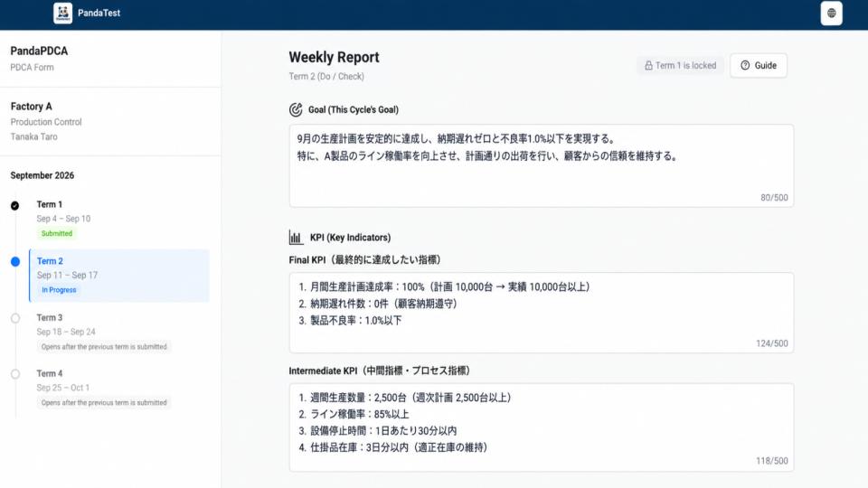Click the '製品不良率' line in Final KPI
The height and width of the screenshot is (488, 868).
pyautogui.click(x=351, y=320)
